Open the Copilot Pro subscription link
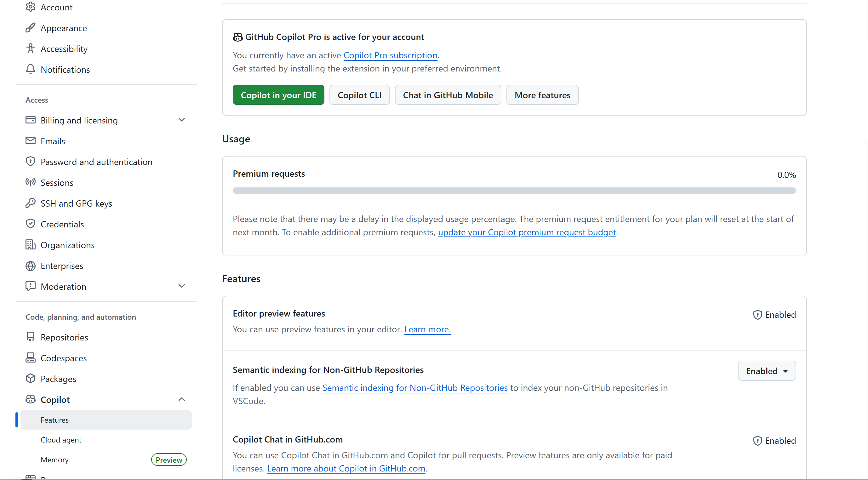 pyautogui.click(x=390, y=55)
